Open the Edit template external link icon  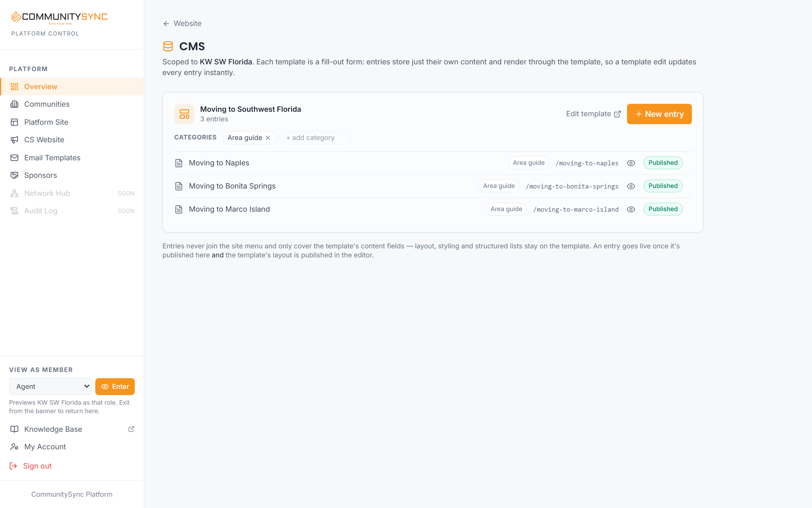click(x=617, y=114)
